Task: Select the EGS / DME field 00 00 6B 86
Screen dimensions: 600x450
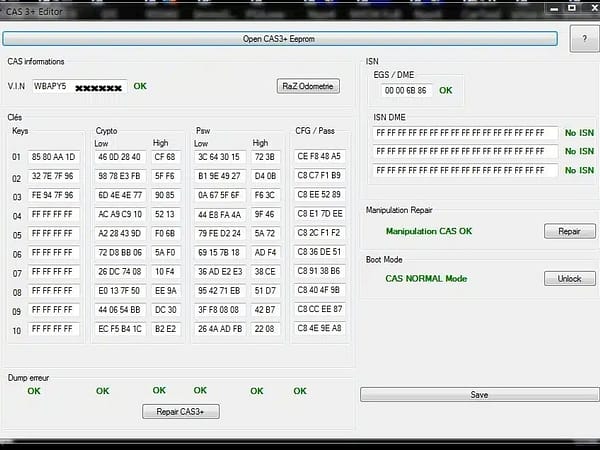Action: click(406, 91)
